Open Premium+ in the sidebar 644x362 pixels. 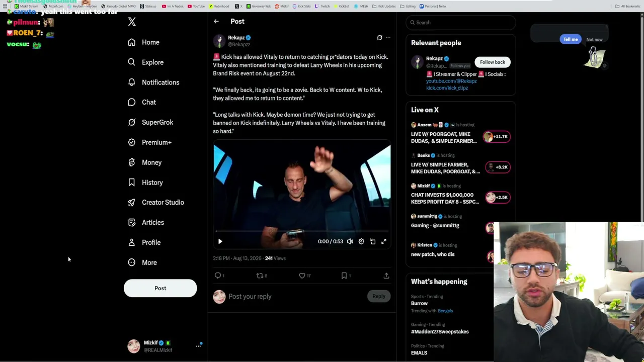coord(149,142)
